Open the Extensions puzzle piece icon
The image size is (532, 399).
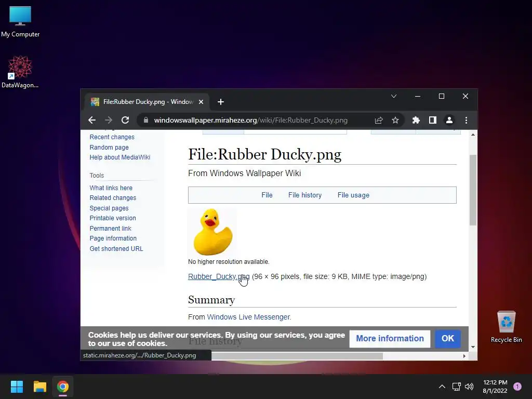point(416,120)
